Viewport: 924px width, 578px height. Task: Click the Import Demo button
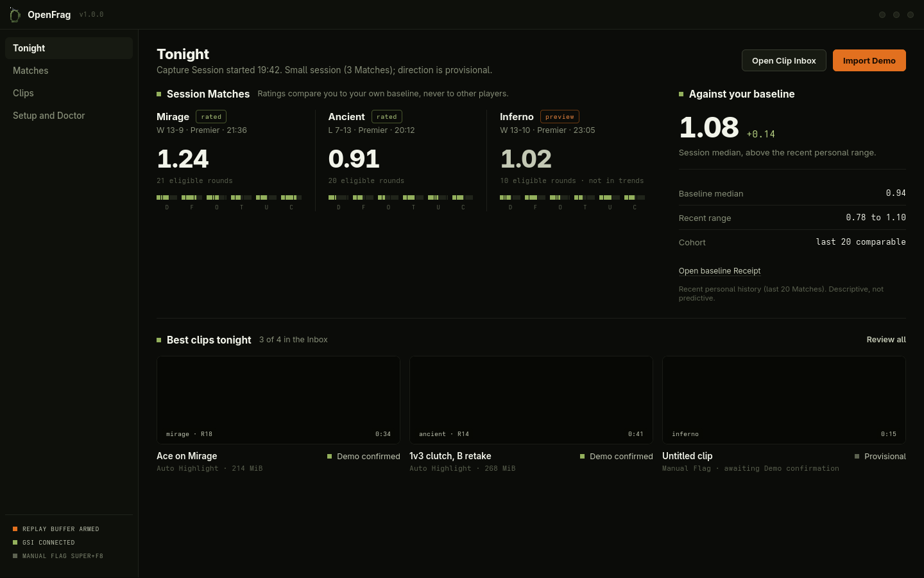pyautogui.click(x=869, y=60)
